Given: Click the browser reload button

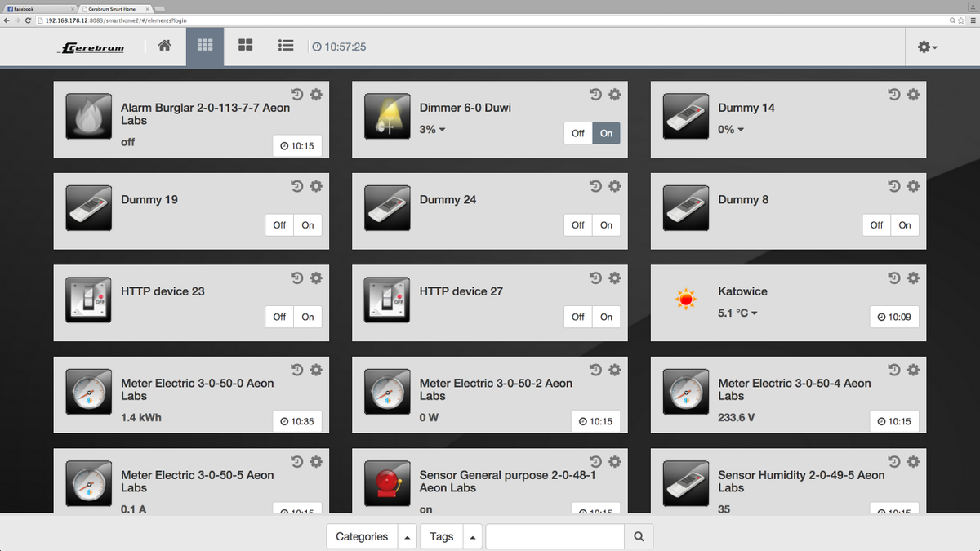Looking at the screenshot, I should pos(28,20).
